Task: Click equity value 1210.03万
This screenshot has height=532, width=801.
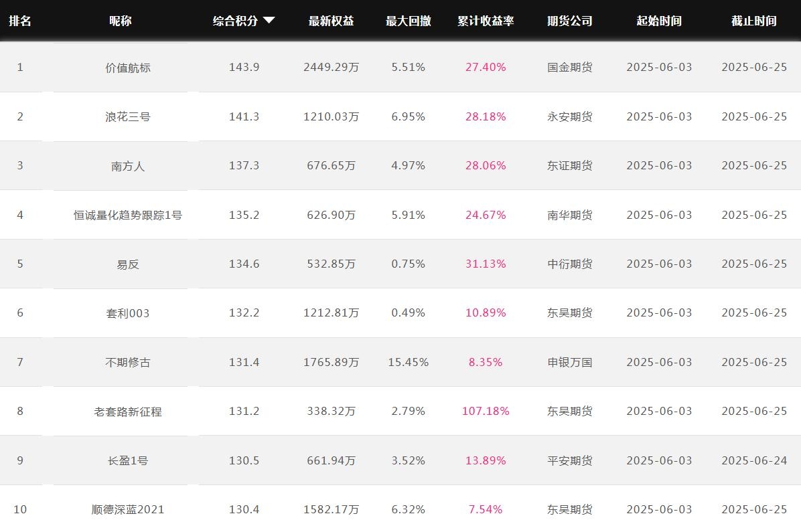Action: pyautogui.click(x=331, y=117)
